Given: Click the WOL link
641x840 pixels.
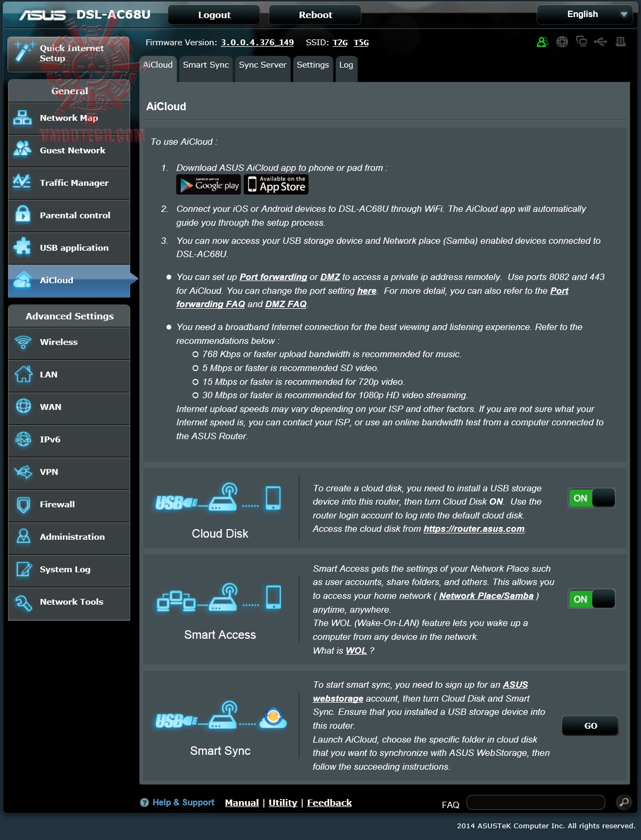Looking at the screenshot, I should coord(356,650).
